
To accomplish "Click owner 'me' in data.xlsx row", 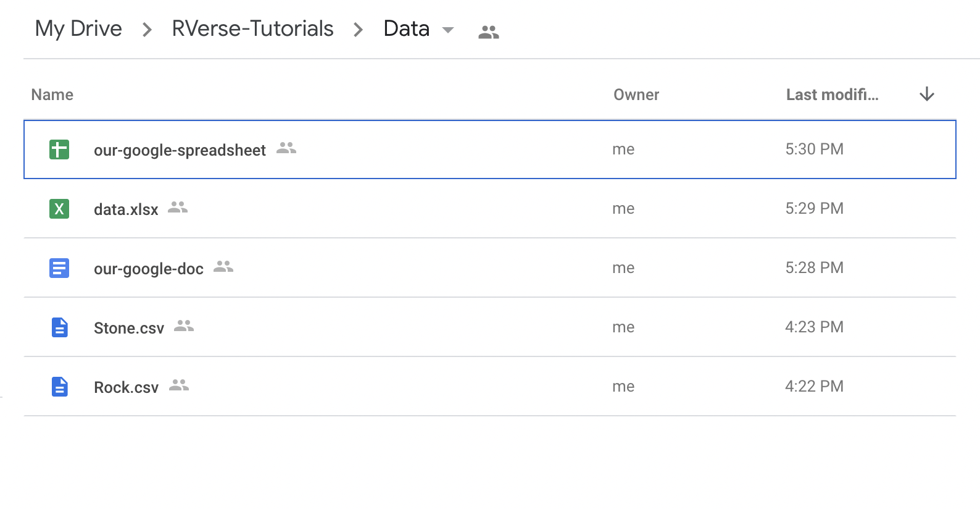I will 623,209.
